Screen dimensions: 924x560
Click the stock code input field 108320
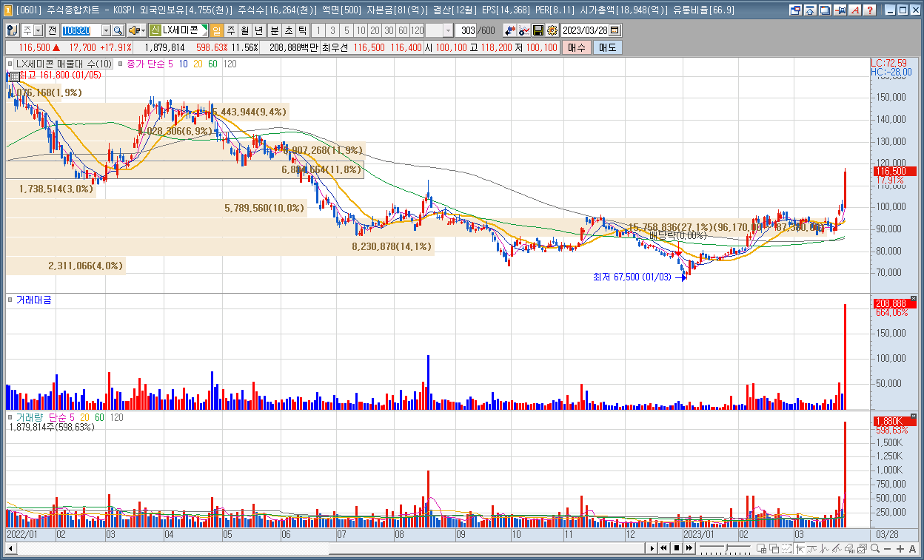81,30
